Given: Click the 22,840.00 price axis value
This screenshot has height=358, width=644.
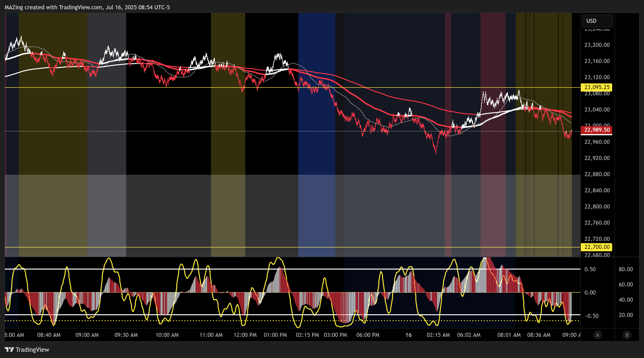Looking at the screenshot, I should (x=597, y=190).
